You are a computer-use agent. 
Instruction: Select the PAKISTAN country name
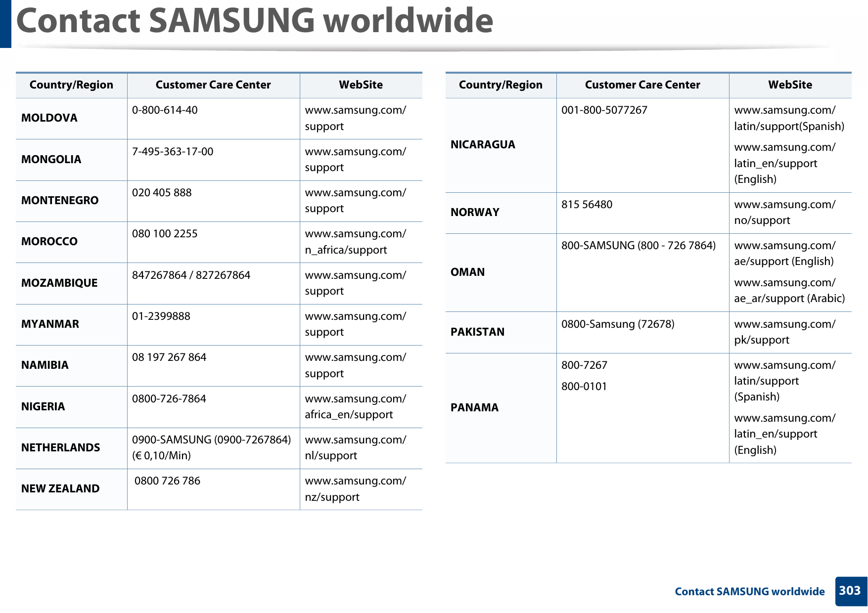[477, 332]
